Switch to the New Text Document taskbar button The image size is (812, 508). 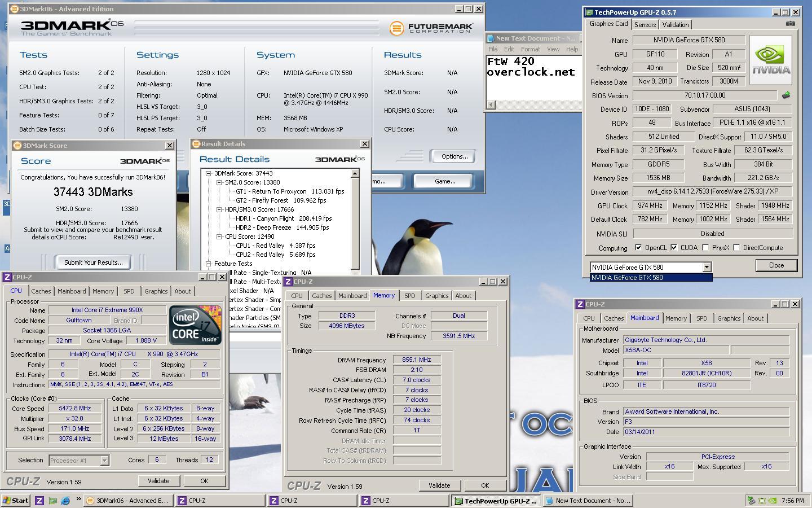(588, 501)
